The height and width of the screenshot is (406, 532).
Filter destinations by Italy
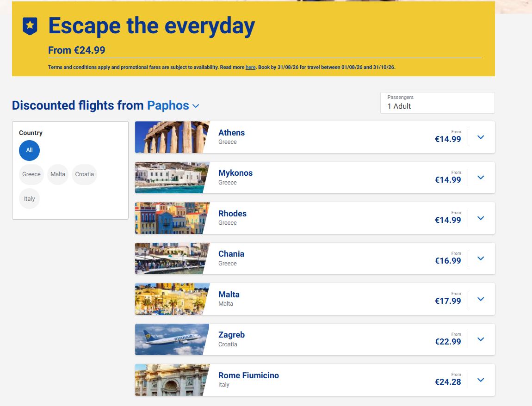(x=29, y=199)
